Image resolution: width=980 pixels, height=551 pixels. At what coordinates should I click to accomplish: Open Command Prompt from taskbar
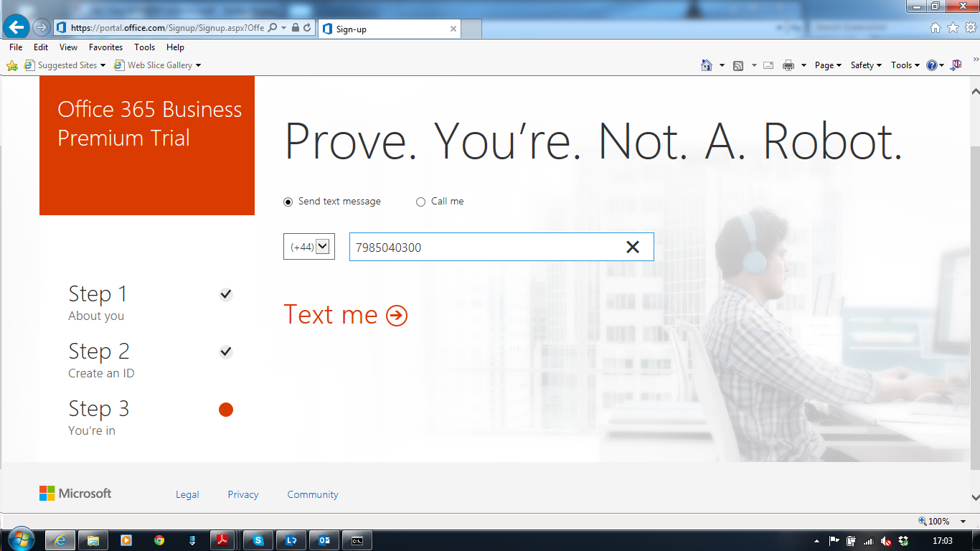pyautogui.click(x=357, y=540)
